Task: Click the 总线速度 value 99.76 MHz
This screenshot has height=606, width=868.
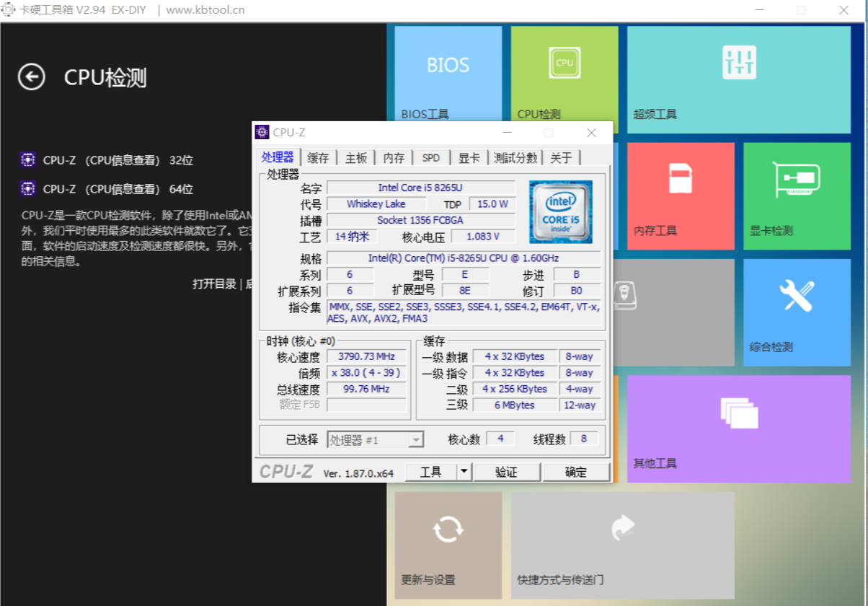Action: [365, 389]
